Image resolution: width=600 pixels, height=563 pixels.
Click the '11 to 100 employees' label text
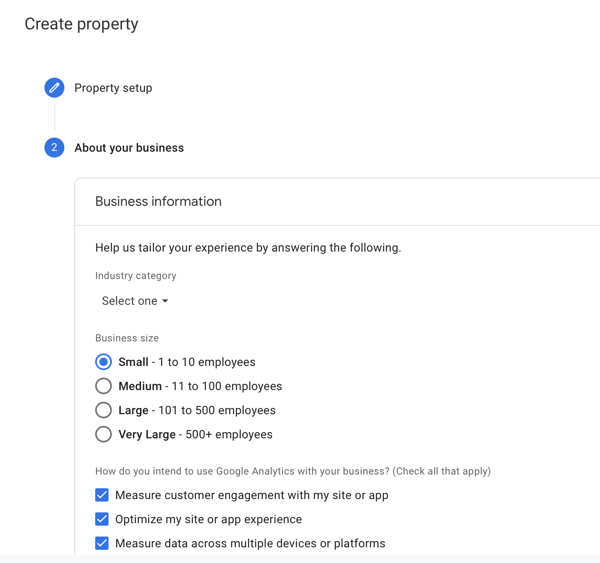click(226, 386)
